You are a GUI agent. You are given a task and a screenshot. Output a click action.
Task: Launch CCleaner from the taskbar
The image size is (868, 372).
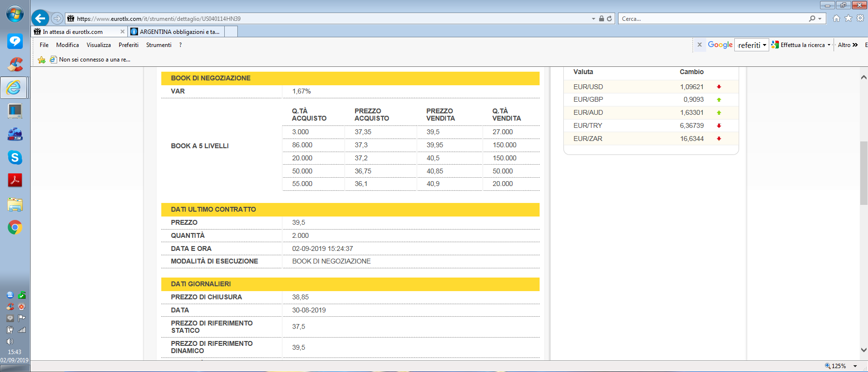point(15,64)
